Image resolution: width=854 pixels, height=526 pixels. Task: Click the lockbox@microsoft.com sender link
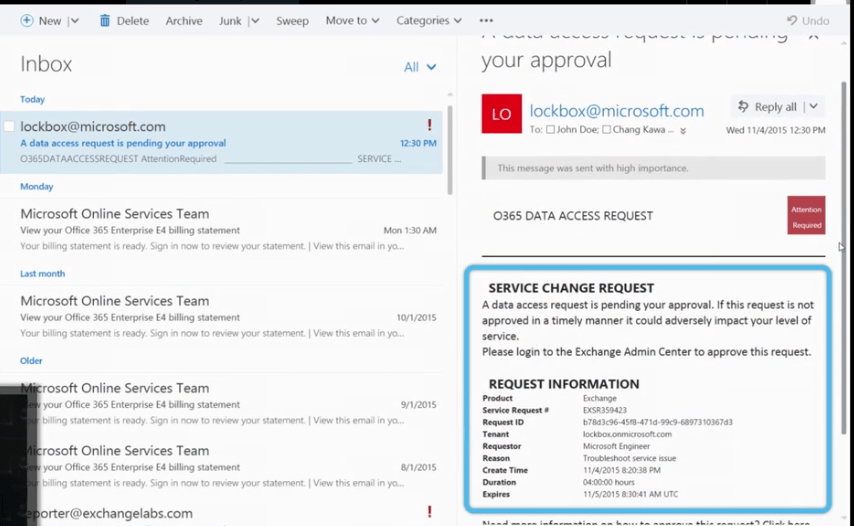coord(616,111)
